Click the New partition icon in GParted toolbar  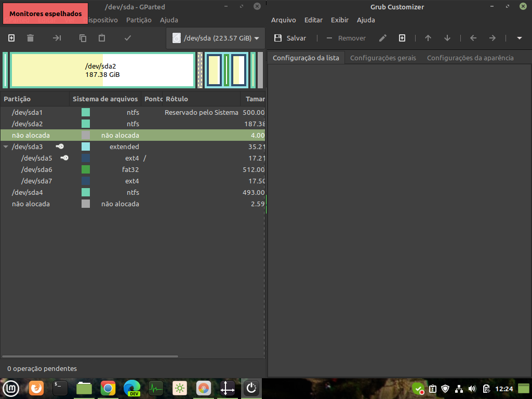pyautogui.click(x=11, y=38)
